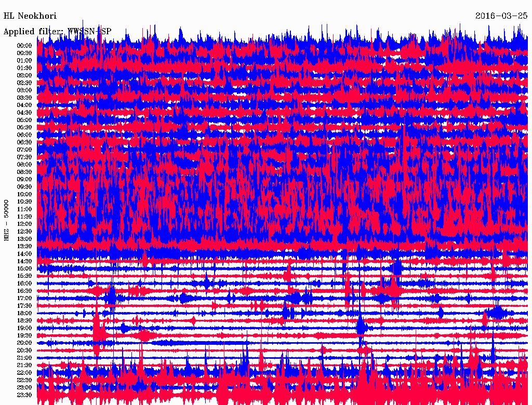532x405 pixels.
Task: Select the 07:00 time label
Action: coord(24,150)
